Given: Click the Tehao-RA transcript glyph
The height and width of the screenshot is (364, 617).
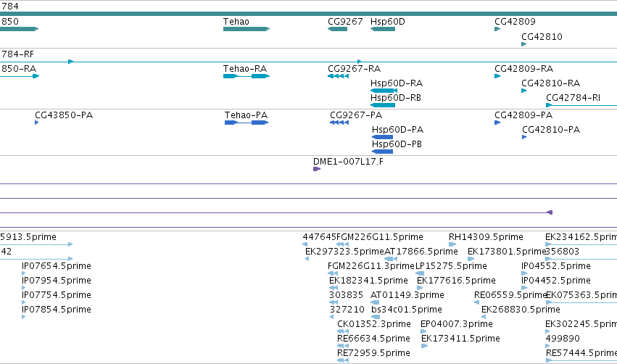Looking at the screenshot, I should [247, 76].
